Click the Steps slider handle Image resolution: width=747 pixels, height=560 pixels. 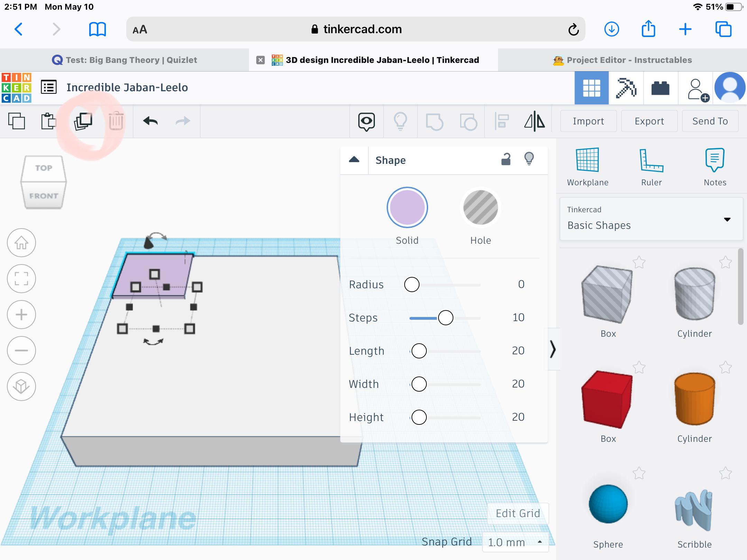point(445,318)
